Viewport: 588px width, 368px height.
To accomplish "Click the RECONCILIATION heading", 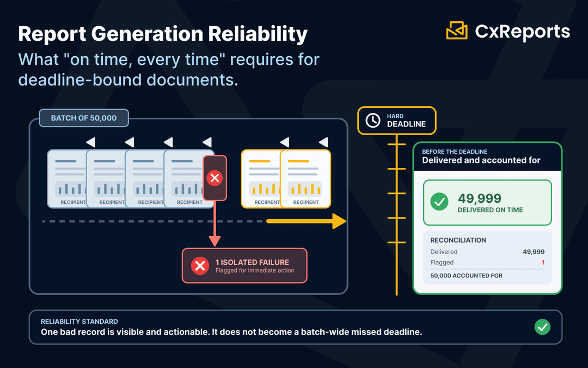I will [x=458, y=240].
